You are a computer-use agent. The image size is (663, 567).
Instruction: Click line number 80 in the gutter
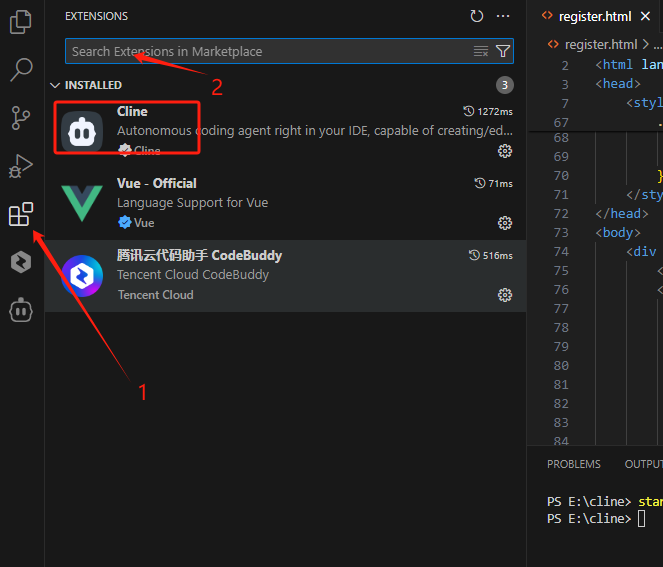[x=561, y=365]
